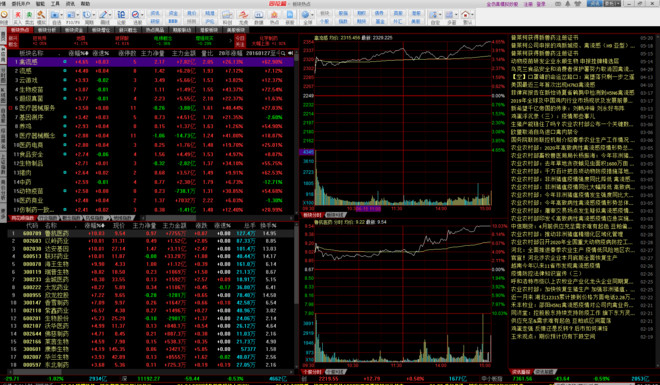Switch to the 板块资金 tab
This screenshot has height=385, width=660.
pos(74,30)
